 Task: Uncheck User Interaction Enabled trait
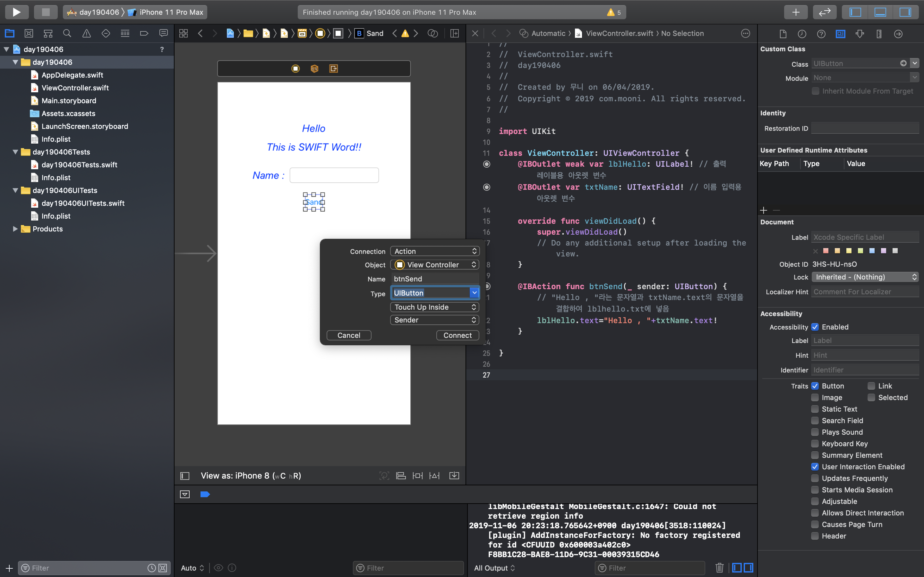(x=815, y=467)
